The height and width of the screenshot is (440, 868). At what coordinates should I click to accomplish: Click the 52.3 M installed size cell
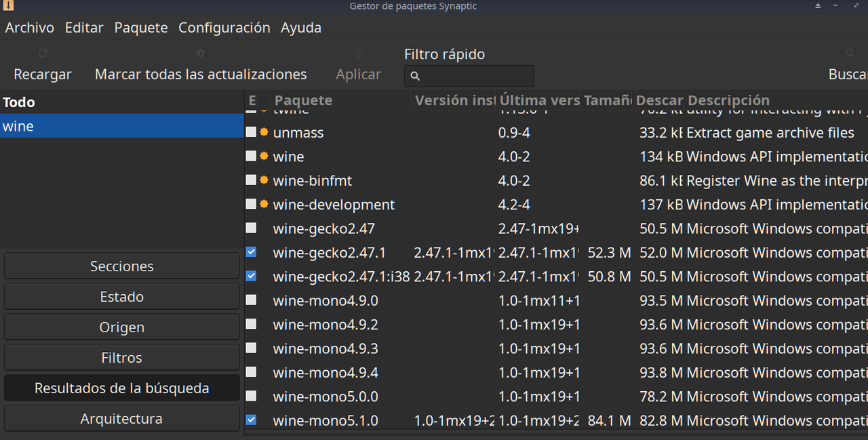click(x=610, y=253)
